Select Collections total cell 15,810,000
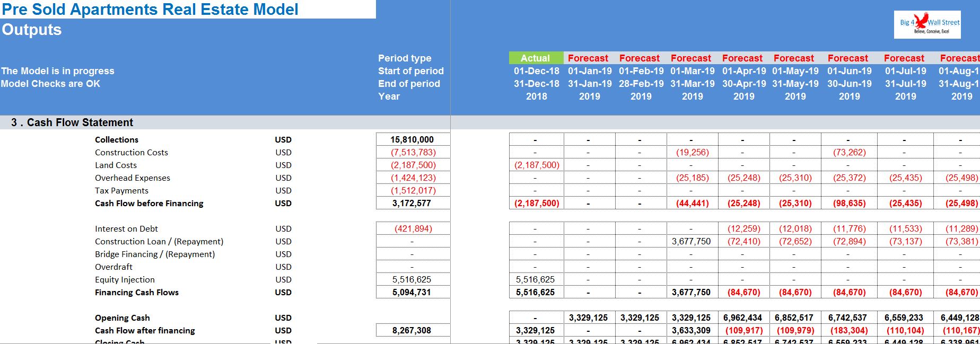This screenshot has height=344, width=980. [413, 139]
